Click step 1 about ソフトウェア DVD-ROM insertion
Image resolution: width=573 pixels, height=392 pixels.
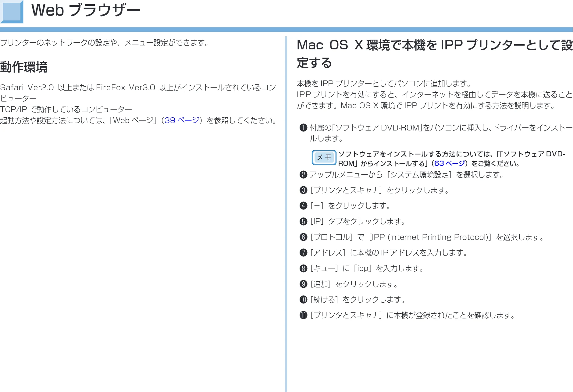click(436, 133)
